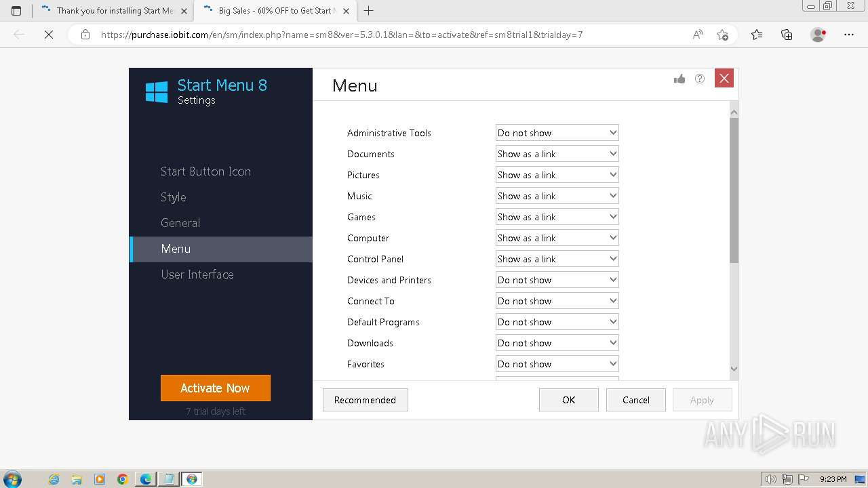Confirm settings with OK button
This screenshot has width=868, height=488.
click(x=569, y=400)
